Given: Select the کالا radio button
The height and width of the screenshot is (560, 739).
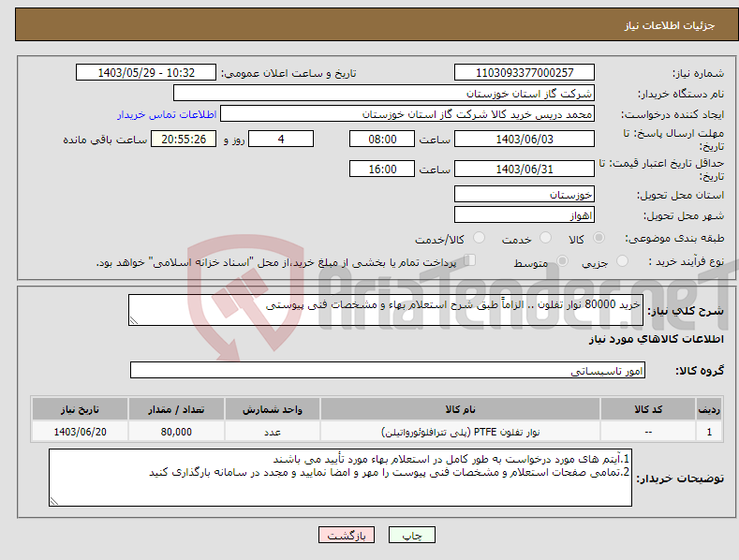Looking at the screenshot, I should [x=599, y=238].
